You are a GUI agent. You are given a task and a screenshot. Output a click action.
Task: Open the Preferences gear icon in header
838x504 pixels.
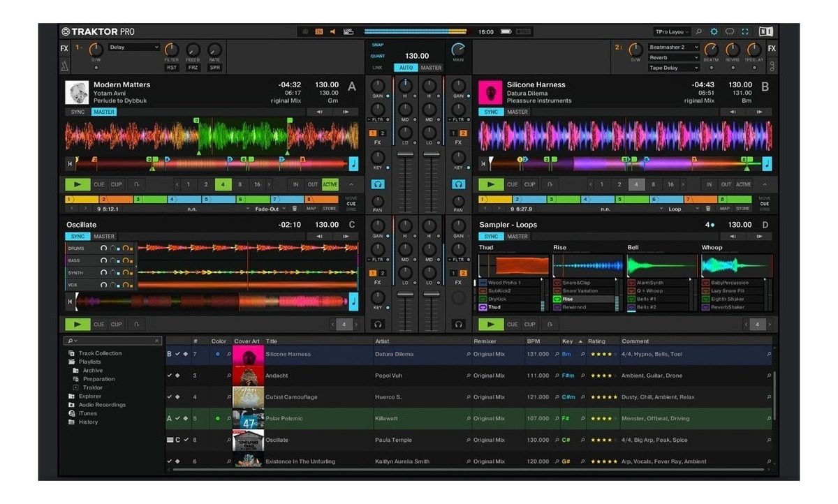click(x=714, y=31)
